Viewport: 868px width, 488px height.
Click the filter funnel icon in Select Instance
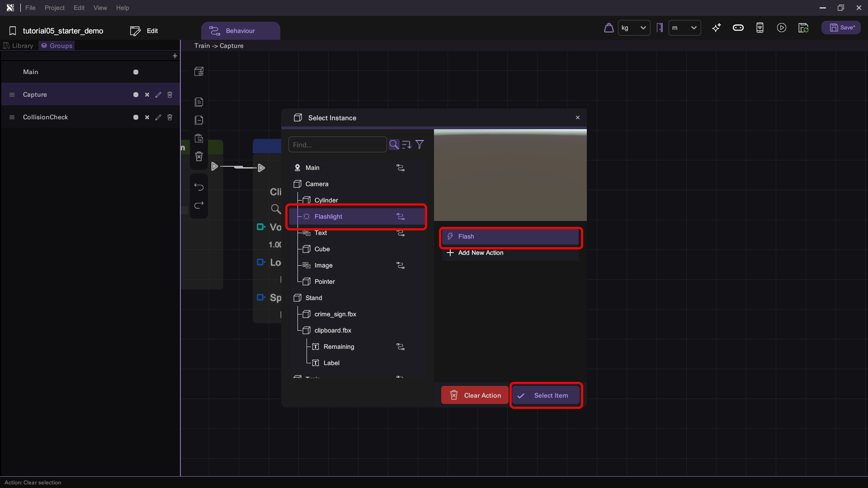click(x=420, y=145)
